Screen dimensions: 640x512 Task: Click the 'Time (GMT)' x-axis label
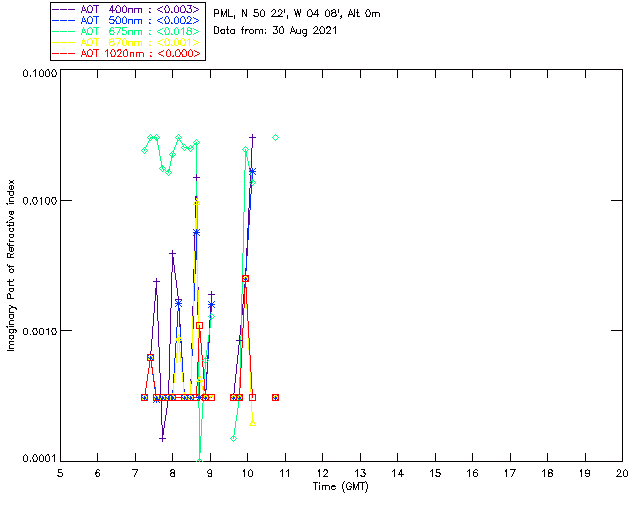pyautogui.click(x=340, y=485)
